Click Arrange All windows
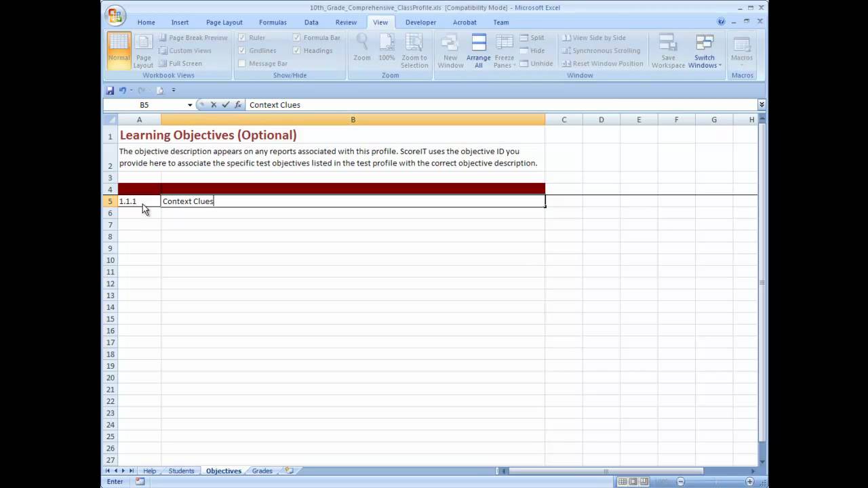This screenshot has width=868, height=488. tap(479, 50)
